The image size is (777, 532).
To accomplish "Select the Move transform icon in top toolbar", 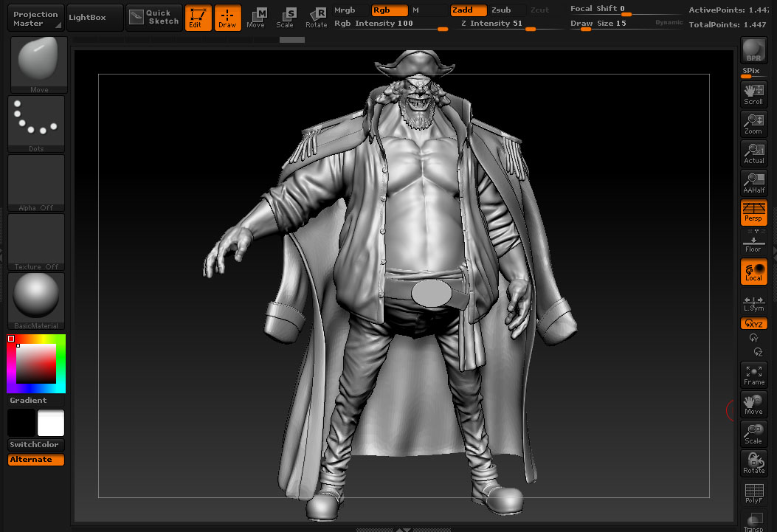I will (x=256, y=18).
